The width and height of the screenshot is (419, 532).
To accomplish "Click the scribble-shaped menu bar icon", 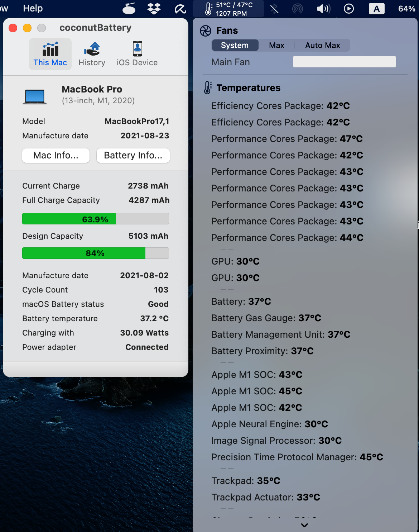I will coord(180,9).
